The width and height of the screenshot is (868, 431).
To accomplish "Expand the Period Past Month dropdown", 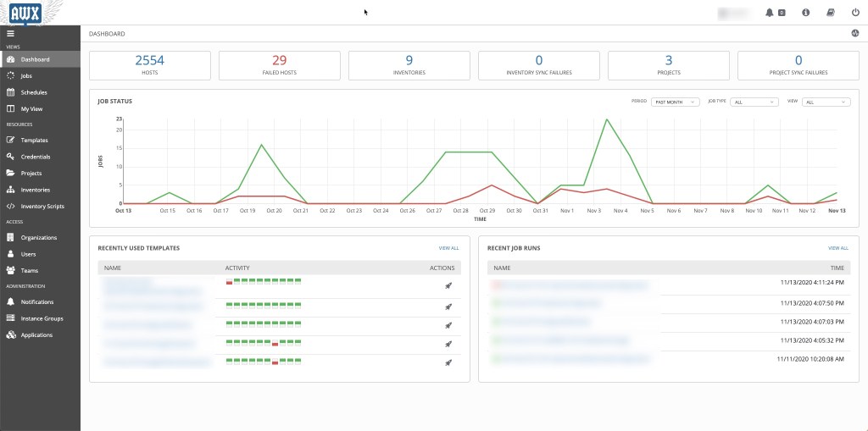I will (675, 102).
